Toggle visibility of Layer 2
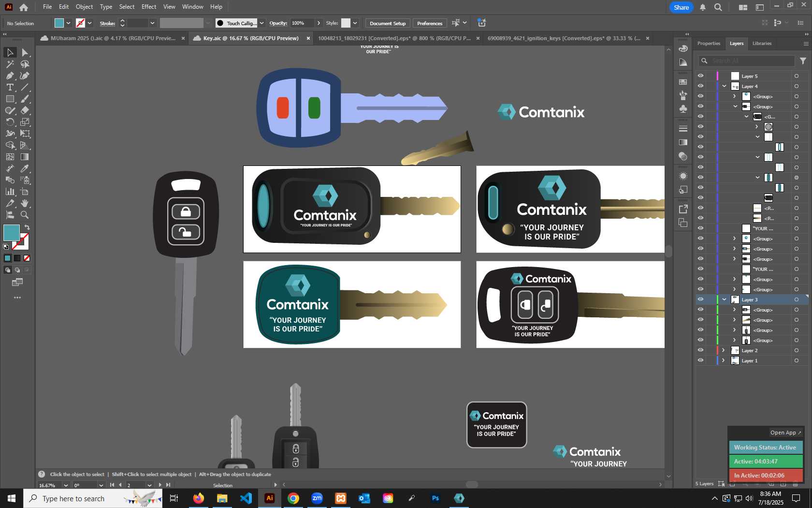This screenshot has width=812, height=508. point(700,350)
